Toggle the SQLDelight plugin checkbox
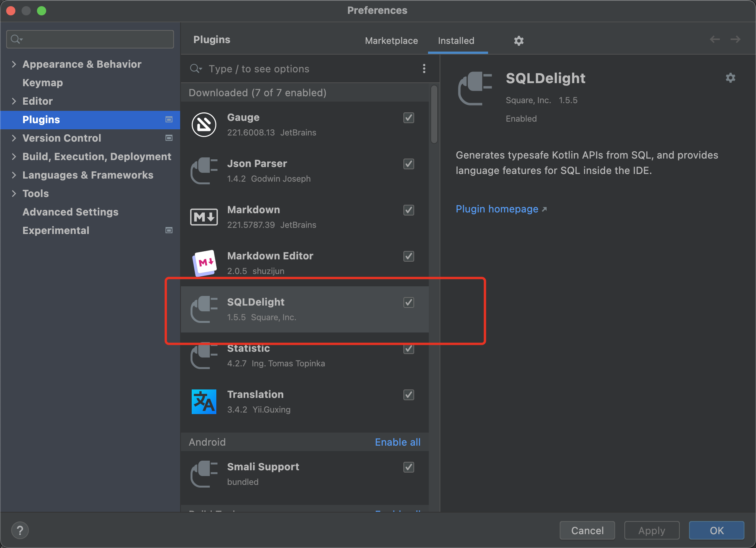The image size is (756, 548). point(409,302)
